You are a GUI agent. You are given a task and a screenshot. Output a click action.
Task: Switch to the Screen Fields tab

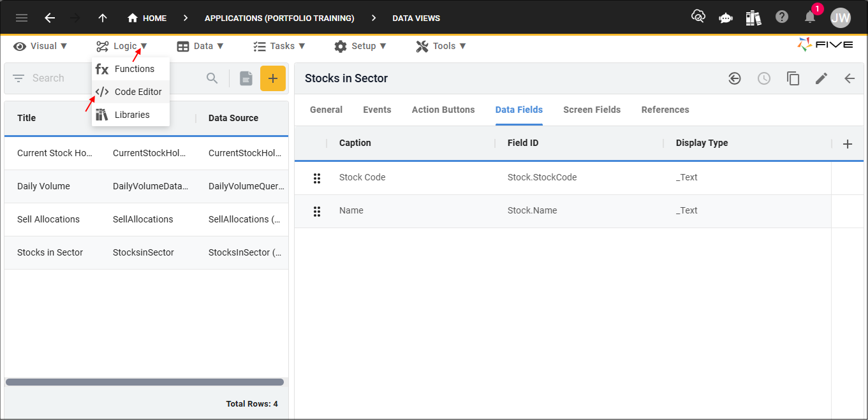592,110
